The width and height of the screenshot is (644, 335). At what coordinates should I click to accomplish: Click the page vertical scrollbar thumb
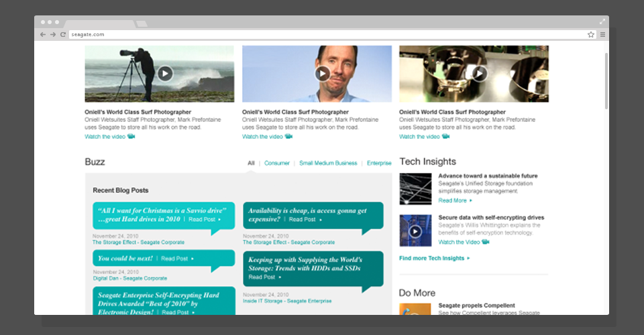coord(606,81)
